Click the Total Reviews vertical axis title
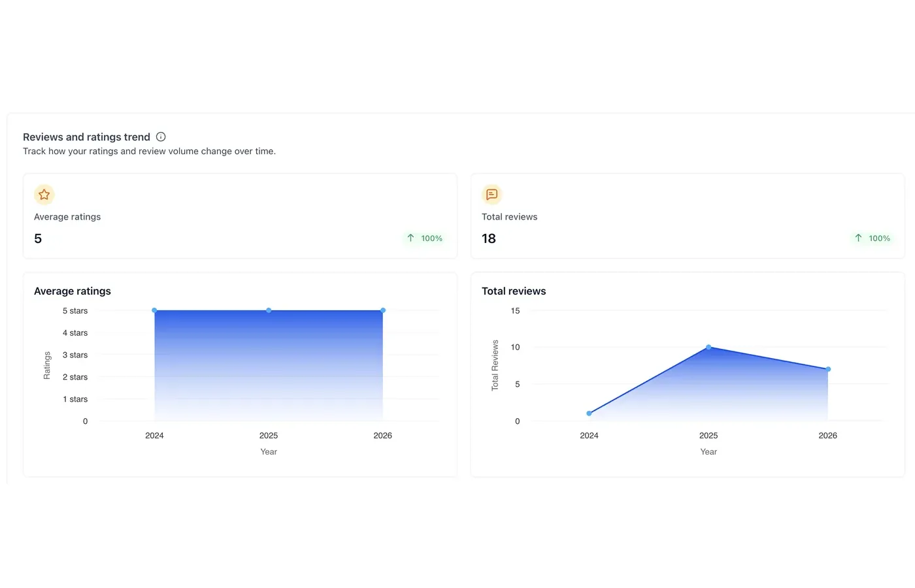 click(495, 365)
